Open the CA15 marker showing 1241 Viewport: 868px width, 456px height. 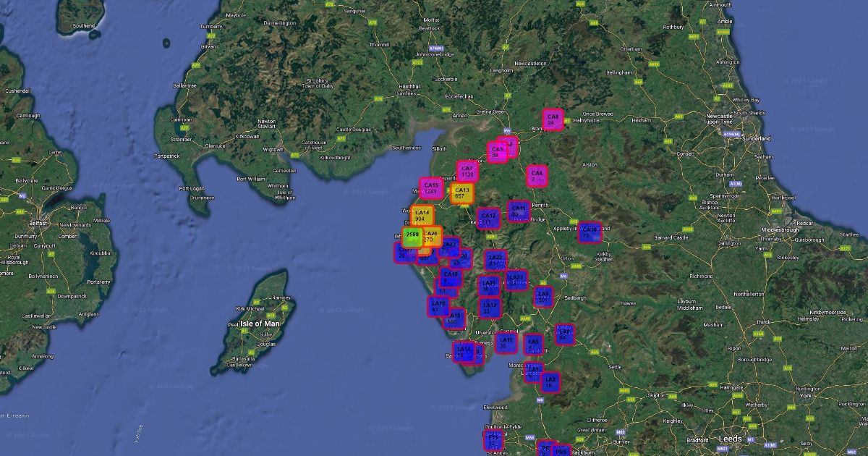[x=431, y=188]
